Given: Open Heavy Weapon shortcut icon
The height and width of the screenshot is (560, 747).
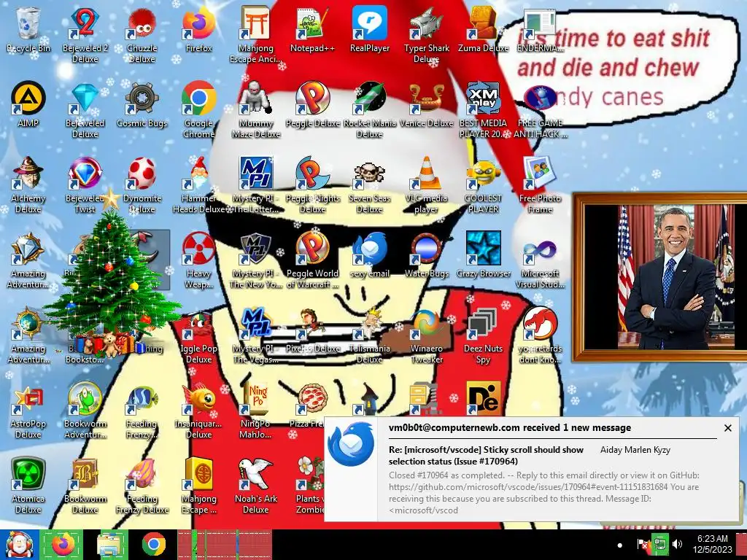Looking at the screenshot, I should (x=198, y=260).
